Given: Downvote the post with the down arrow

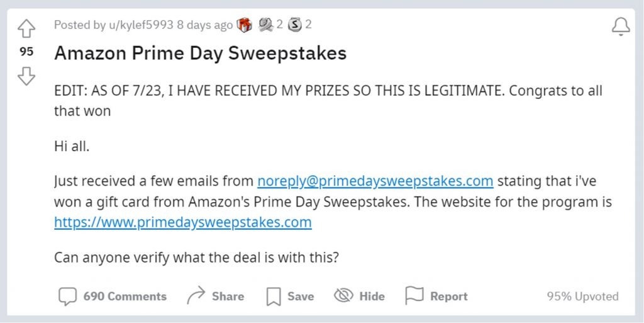Looking at the screenshot, I should coord(26,76).
